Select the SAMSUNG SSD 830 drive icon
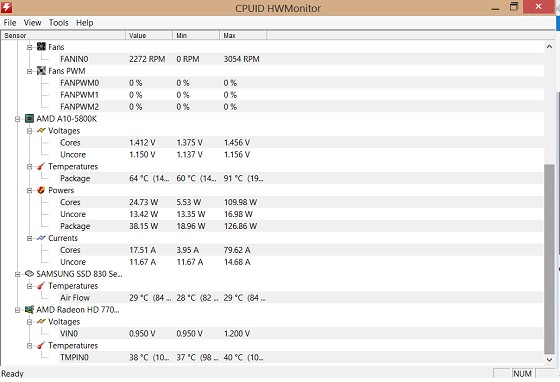The image size is (560, 382). pos(29,274)
